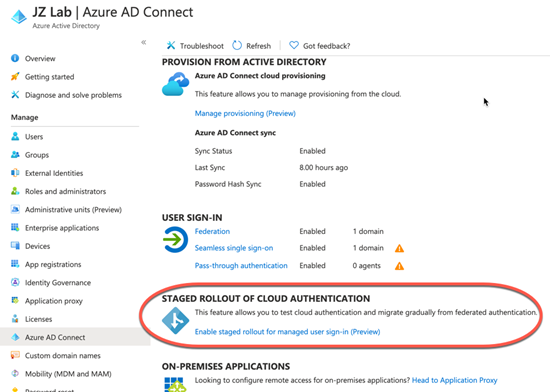The height and width of the screenshot is (392, 550).
Task: Follow the Head to Application Proxy link
Action: [455, 380]
